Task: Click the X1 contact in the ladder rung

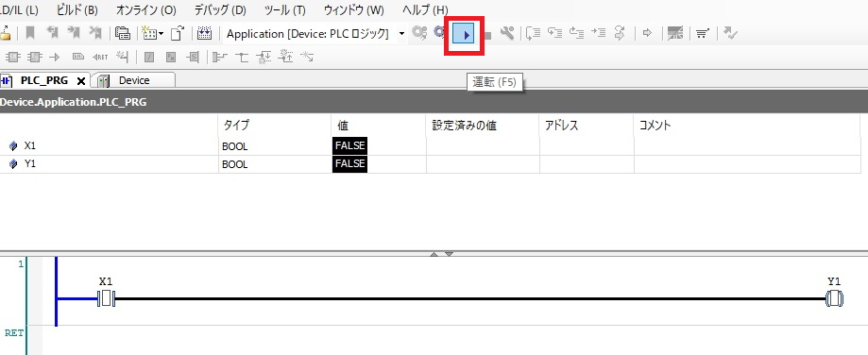Action: [x=106, y=299]
